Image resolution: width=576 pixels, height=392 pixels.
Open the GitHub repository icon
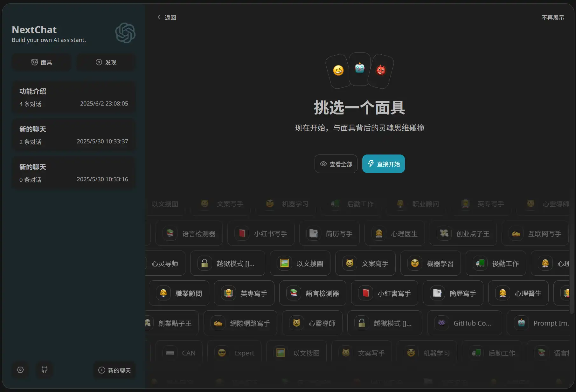click(45, 370)
